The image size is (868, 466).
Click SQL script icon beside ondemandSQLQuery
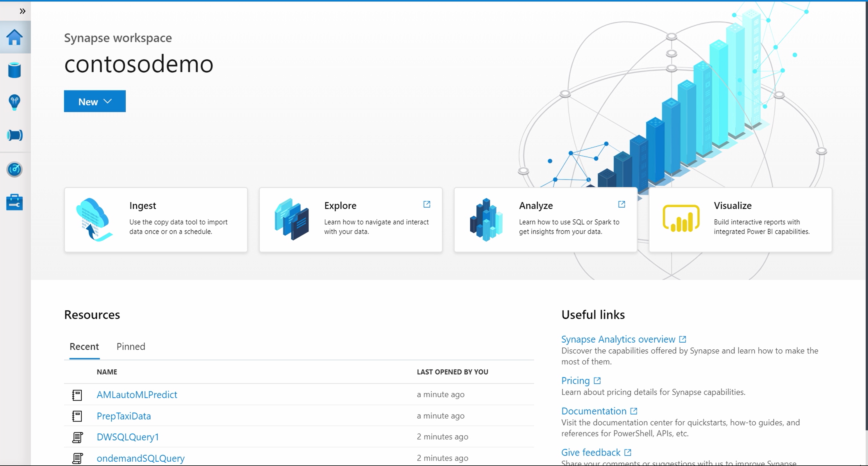tap(78, 458)
